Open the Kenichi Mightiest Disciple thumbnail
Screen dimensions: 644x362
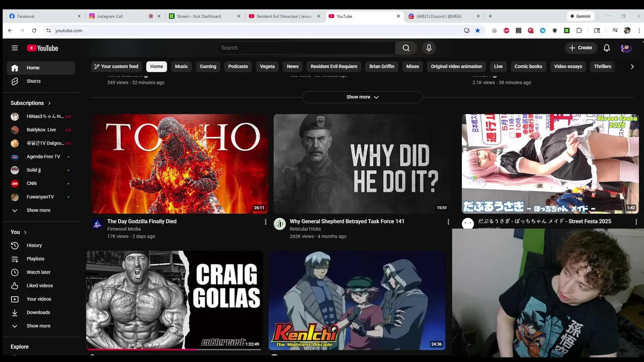coord(357,300)
